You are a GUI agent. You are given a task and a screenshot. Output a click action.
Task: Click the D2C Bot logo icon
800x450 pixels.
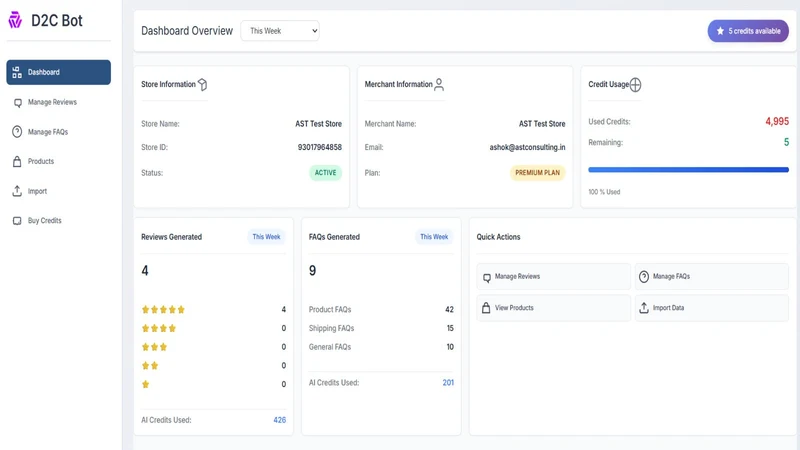[15, 20]
